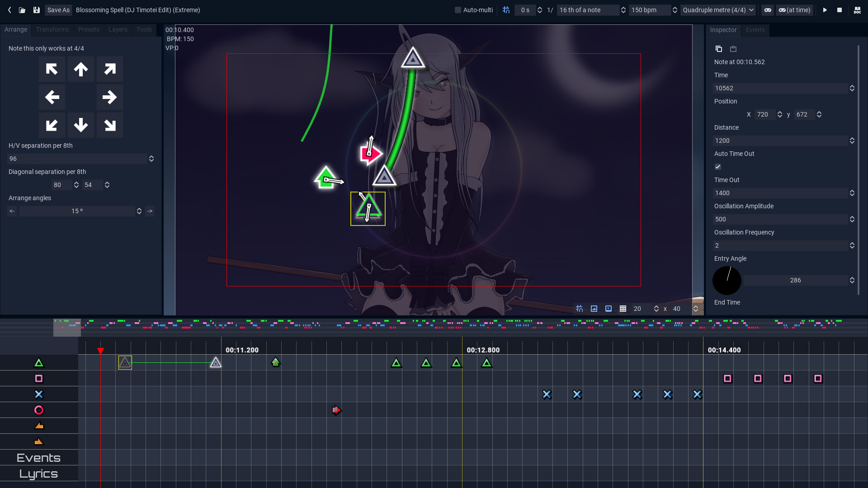
Task: Adjust H/V separation stepper
Action: [151, 159]
